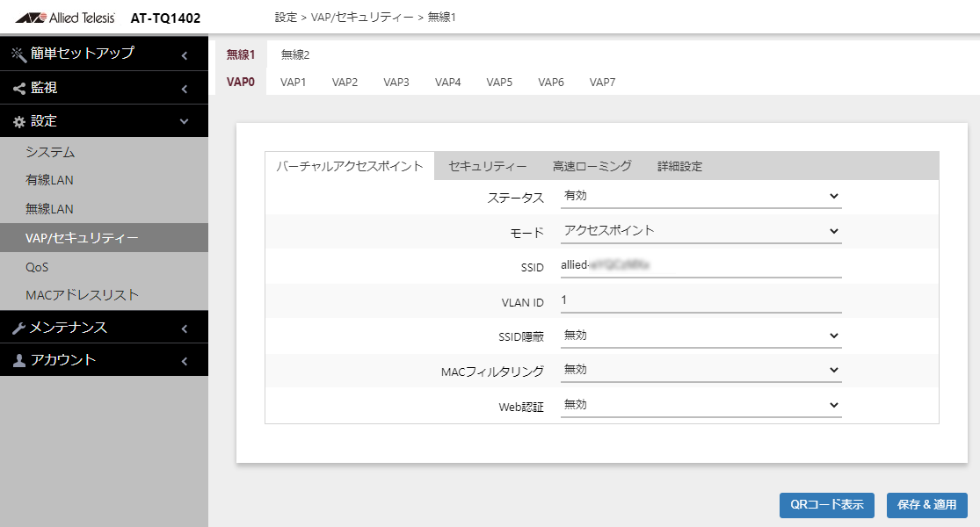Click the AT-TQ1402 model name
The height and width of the screenshot is (527, 980).
[165, 18]
